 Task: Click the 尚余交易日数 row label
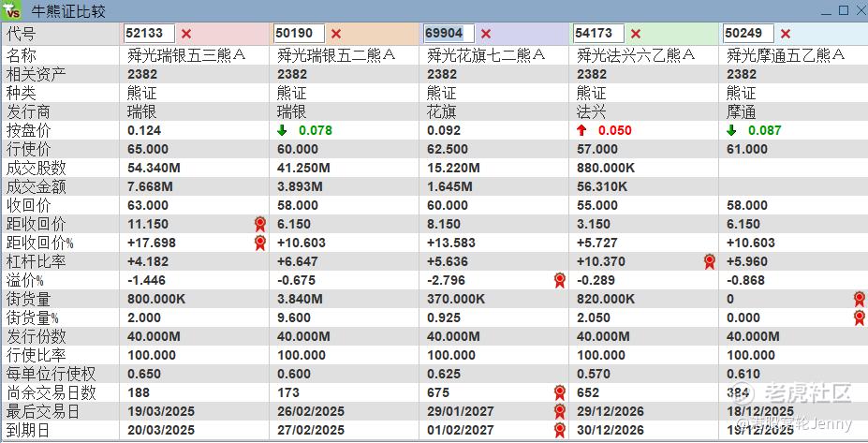point(51,393)
